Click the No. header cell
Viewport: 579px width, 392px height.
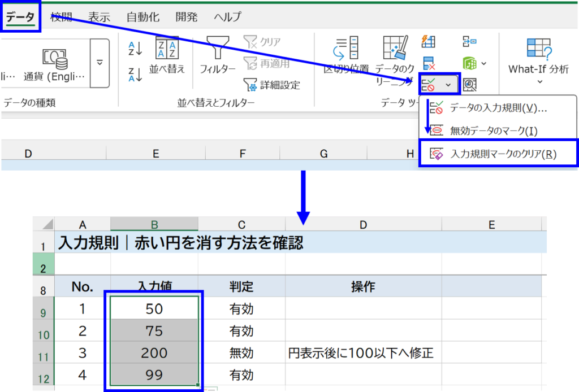pyautogui.click(x=83, y=286)
